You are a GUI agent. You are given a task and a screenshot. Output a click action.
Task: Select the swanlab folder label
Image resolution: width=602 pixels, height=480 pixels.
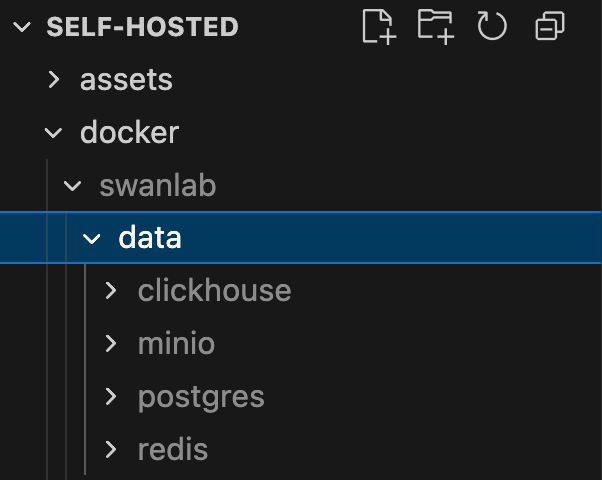(x=157, y=186)
